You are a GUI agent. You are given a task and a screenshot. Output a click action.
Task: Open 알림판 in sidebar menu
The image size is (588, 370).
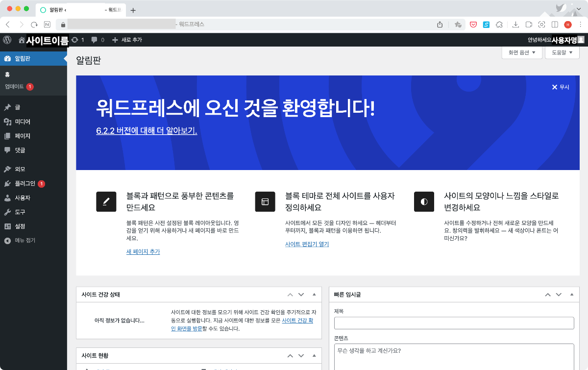(33, 58)
